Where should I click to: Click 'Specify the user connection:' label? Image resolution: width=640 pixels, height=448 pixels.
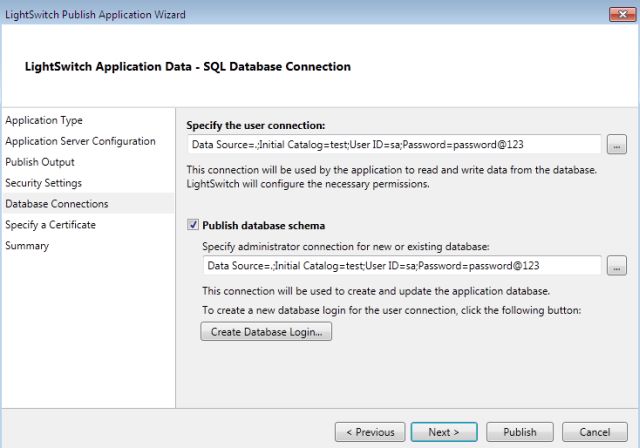click(256, 125)
